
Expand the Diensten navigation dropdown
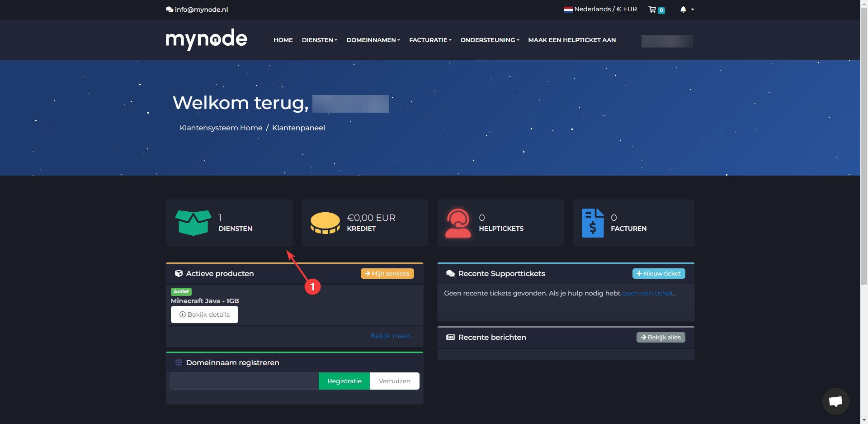(319, 40)
